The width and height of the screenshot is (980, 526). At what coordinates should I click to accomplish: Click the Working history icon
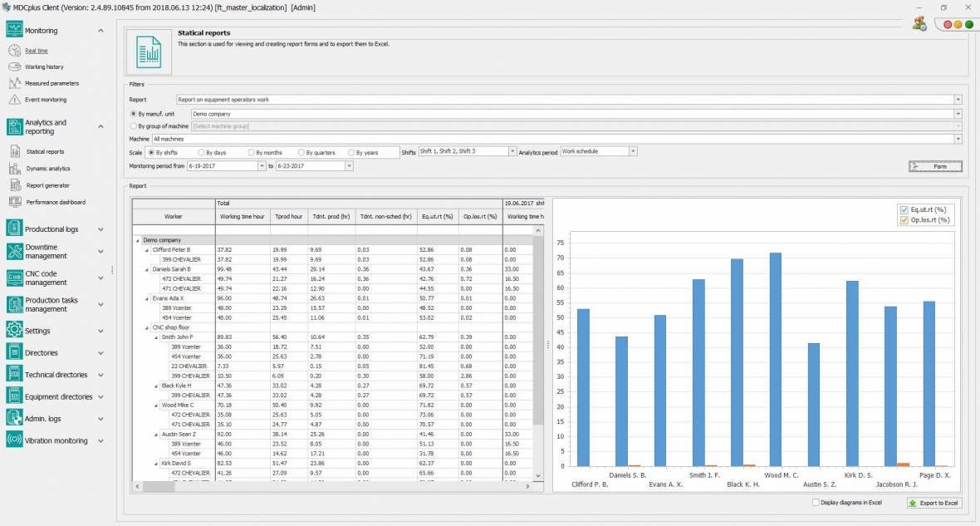coord(15,67)
